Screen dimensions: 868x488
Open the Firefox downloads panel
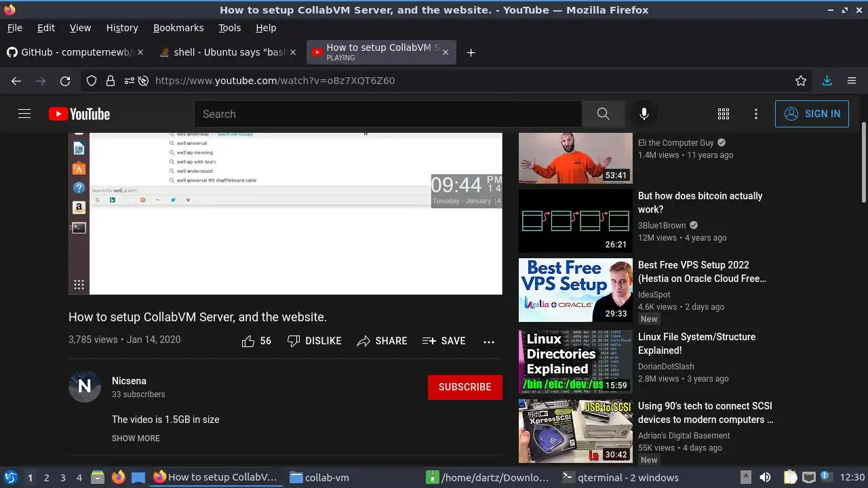(827, 81)
